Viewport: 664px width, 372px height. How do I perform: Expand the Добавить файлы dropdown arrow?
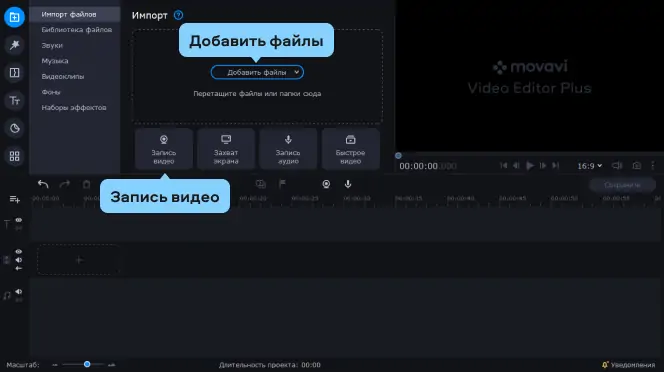[x=296, y=72]
